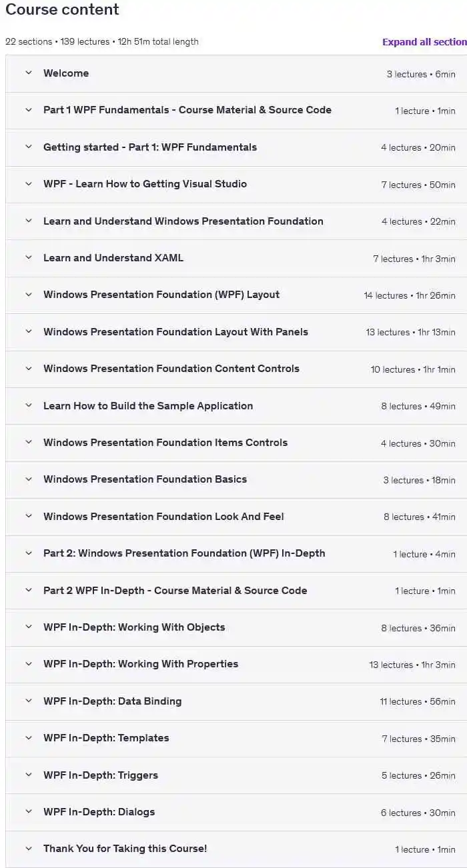Screen dimensions: 467x868
Task: Expand Windows Presentation Foundation Layout With Panels
Action: coord(175,332)
